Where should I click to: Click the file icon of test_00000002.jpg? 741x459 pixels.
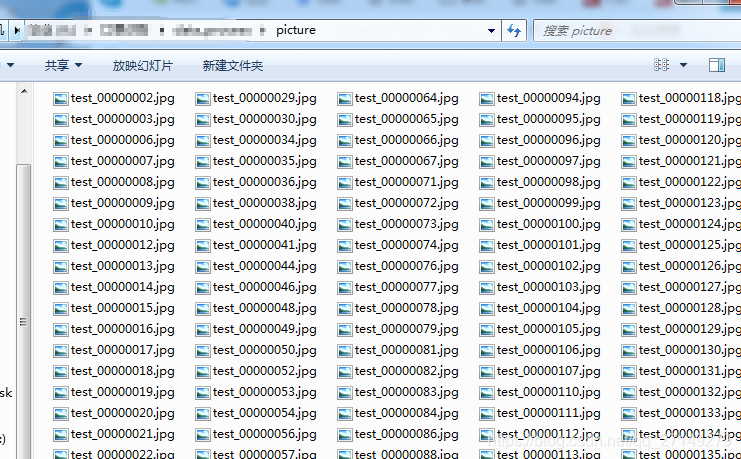coord(60,99)
